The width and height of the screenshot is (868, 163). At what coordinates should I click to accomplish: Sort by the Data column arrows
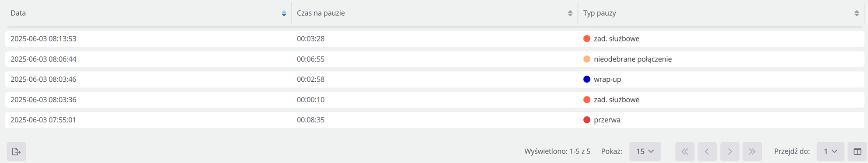pyautogui.click(x=284, y=14)
